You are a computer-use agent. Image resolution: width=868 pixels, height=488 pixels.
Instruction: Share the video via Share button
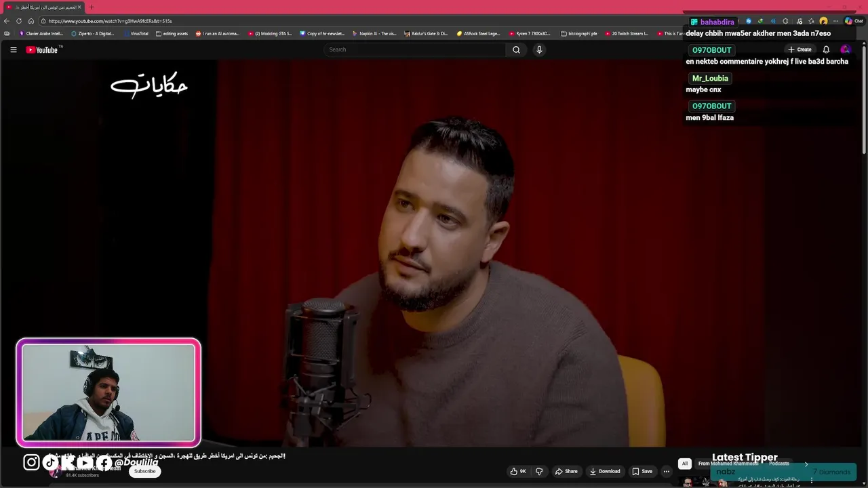coord(566,471)
